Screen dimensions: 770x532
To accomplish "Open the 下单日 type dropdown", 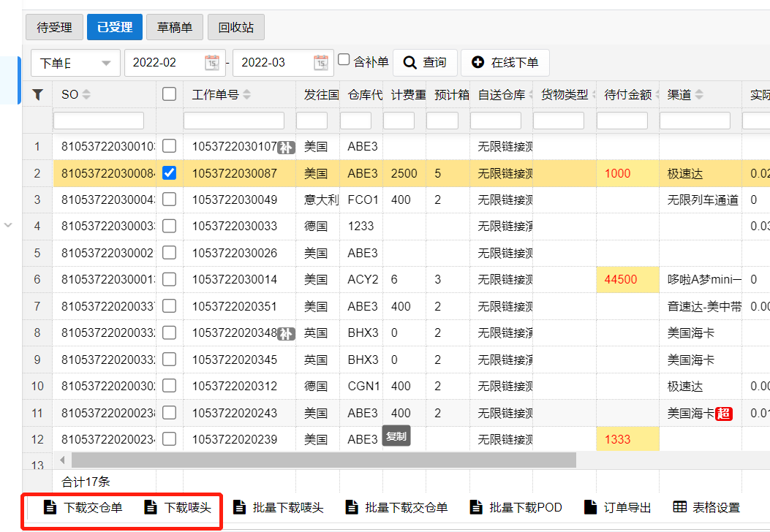I will point(75,63).
